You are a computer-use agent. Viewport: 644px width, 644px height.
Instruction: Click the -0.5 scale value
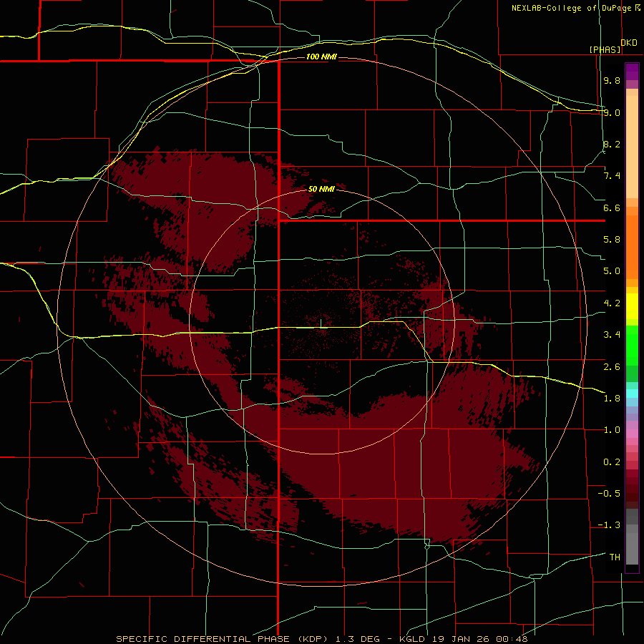[x=609, y=494]
